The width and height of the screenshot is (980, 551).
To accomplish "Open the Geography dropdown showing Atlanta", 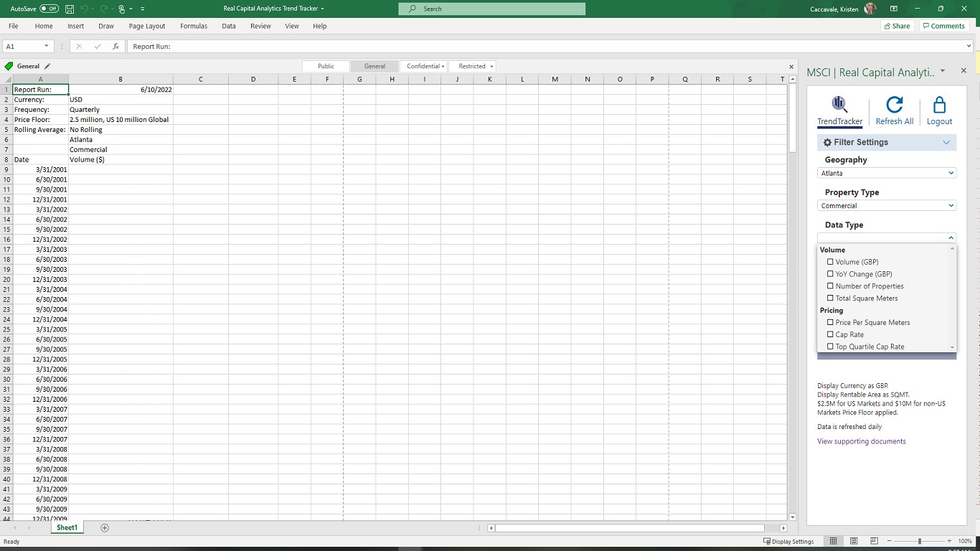I will 887,173.
